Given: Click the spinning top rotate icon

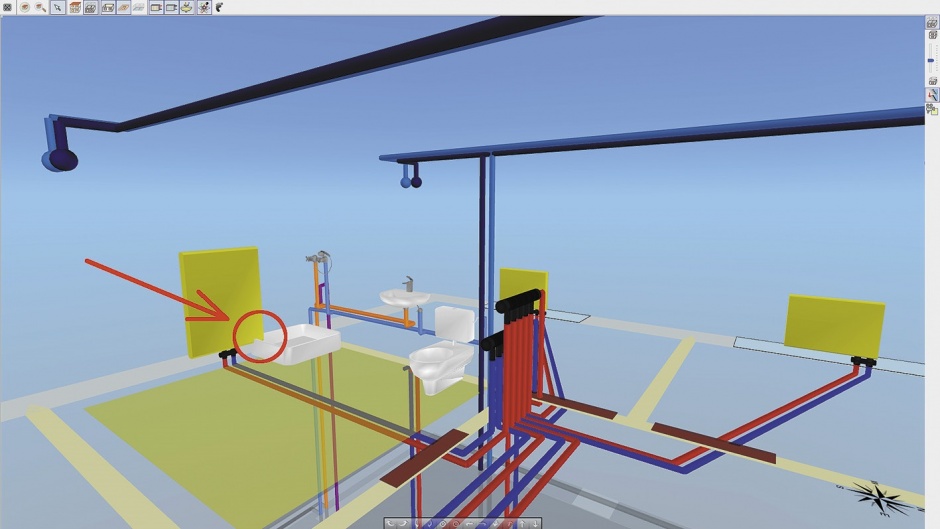Looking at the screenshot, I should tap(187, 7).
